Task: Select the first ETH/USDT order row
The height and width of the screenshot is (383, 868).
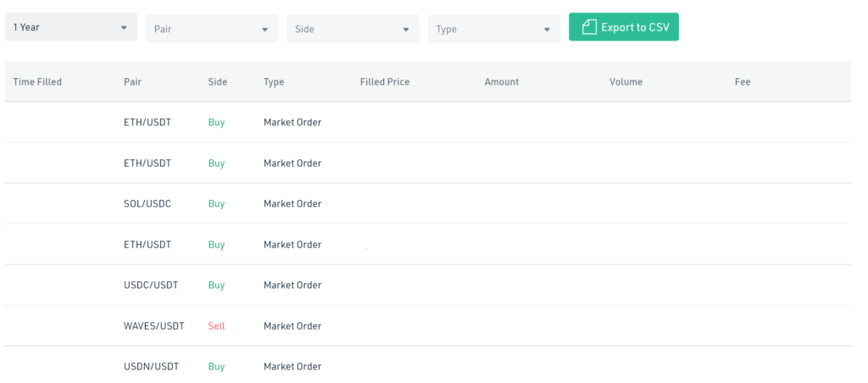Action: 147,122
